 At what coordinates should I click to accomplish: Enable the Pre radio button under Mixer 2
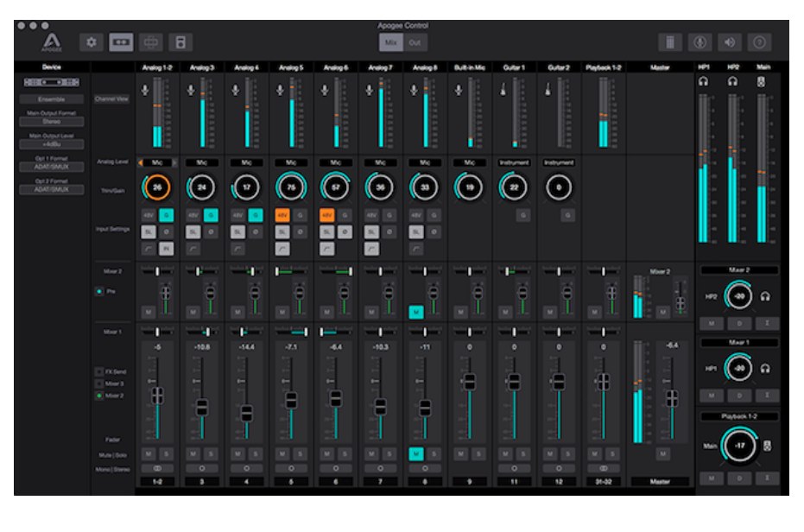click(99, 292)
